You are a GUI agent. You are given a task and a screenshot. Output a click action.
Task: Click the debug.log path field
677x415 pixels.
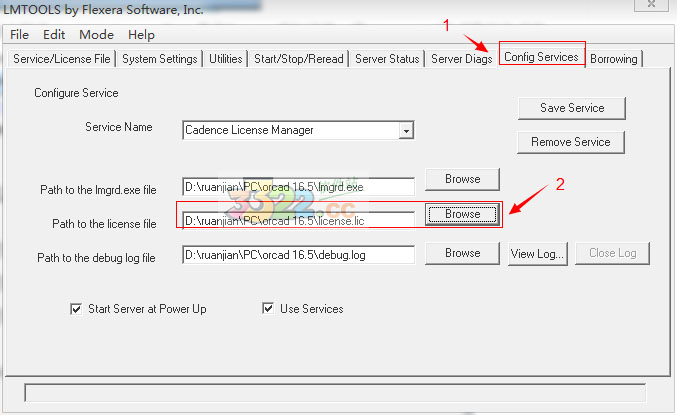[298, 255]
